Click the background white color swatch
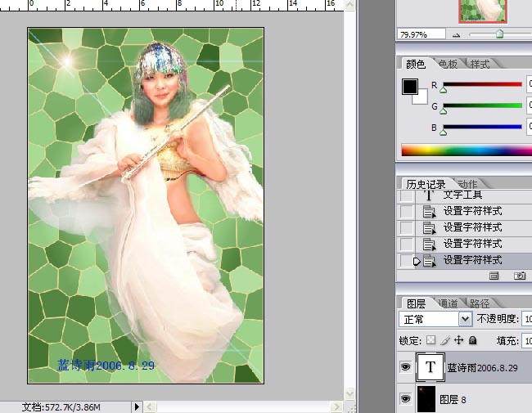532x413 pixels. [422, 98]
